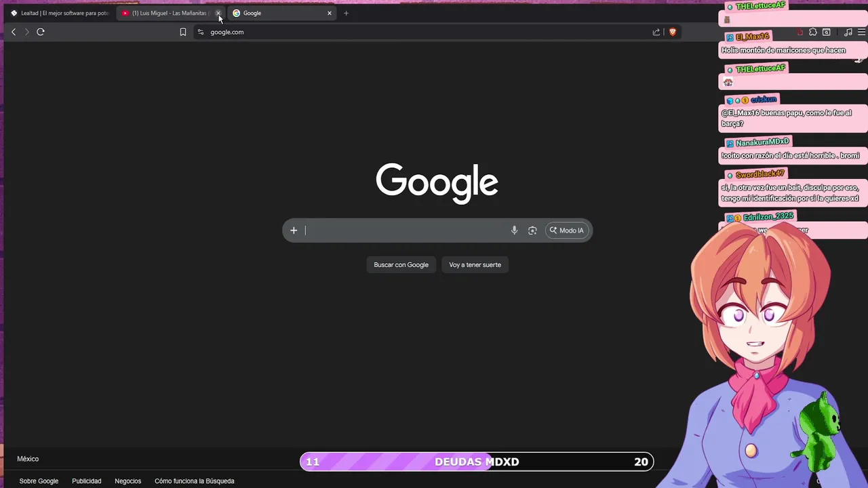The height and width of the screenshot is (488, 868).
Task: Close the Luis Miguel YouTube tab
Action: (x=218, y=13)
